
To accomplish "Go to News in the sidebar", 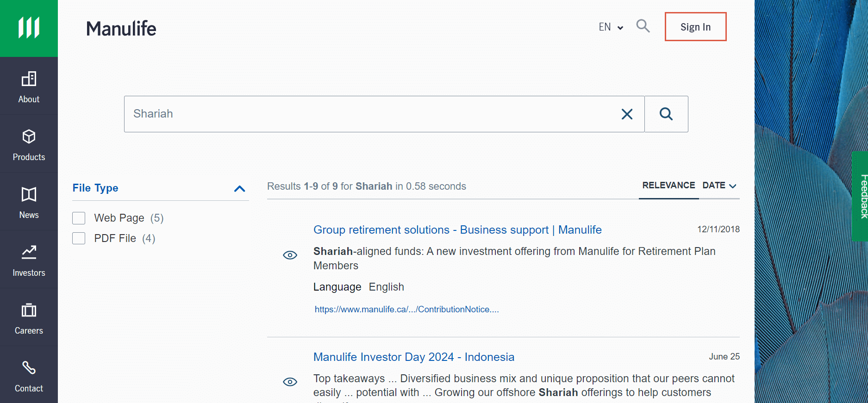I will [x=29, y=203].
